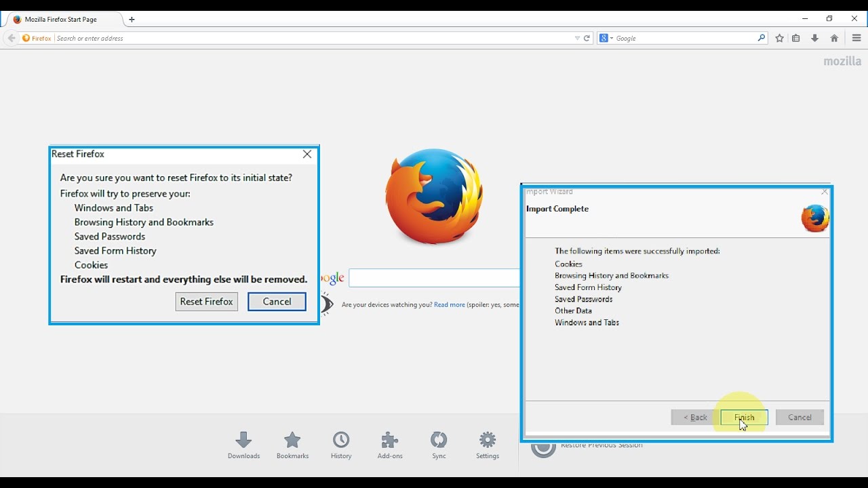Click the reload button in the address bar

(587, 38)
